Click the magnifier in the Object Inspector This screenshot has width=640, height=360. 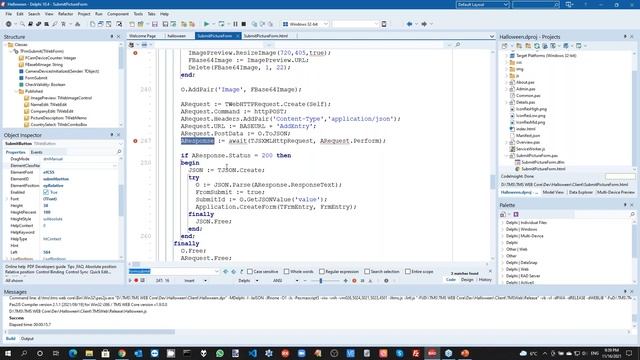click(x=119, y=152)
